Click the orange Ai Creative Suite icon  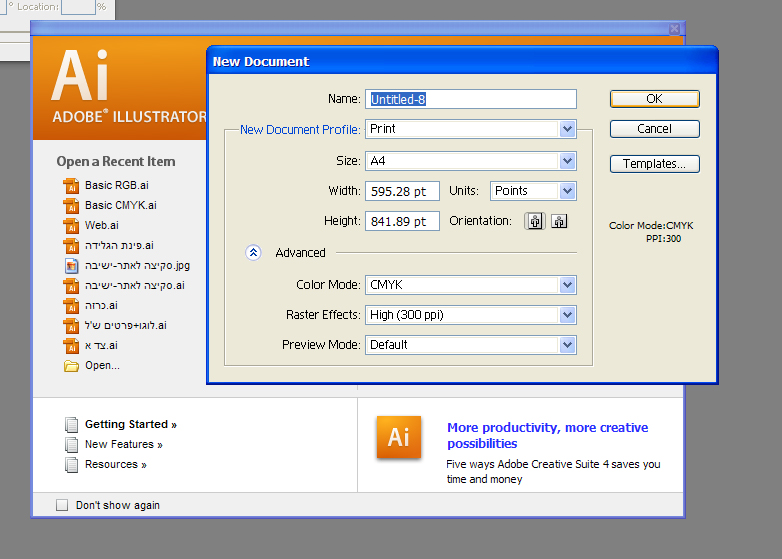click(x=398, y=437)
